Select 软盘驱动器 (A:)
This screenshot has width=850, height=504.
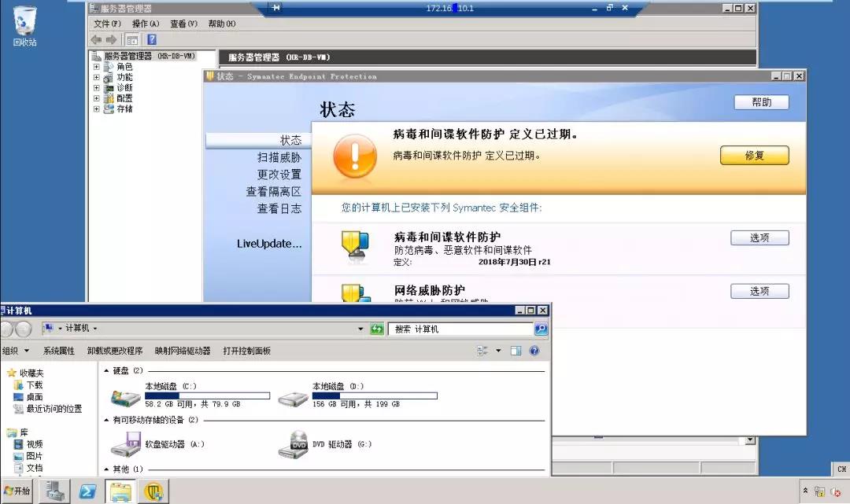tap(157, 444)
